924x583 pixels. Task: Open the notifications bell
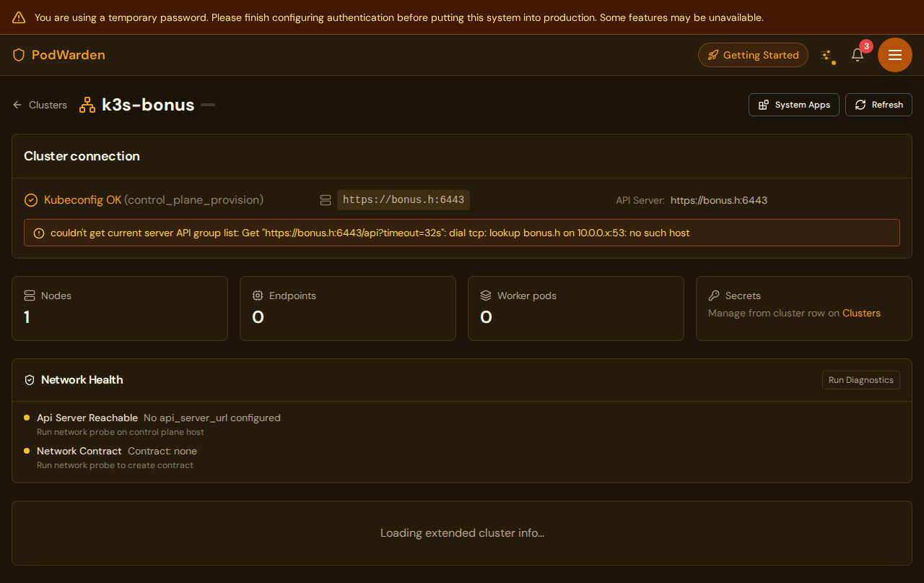click(857, 55)
